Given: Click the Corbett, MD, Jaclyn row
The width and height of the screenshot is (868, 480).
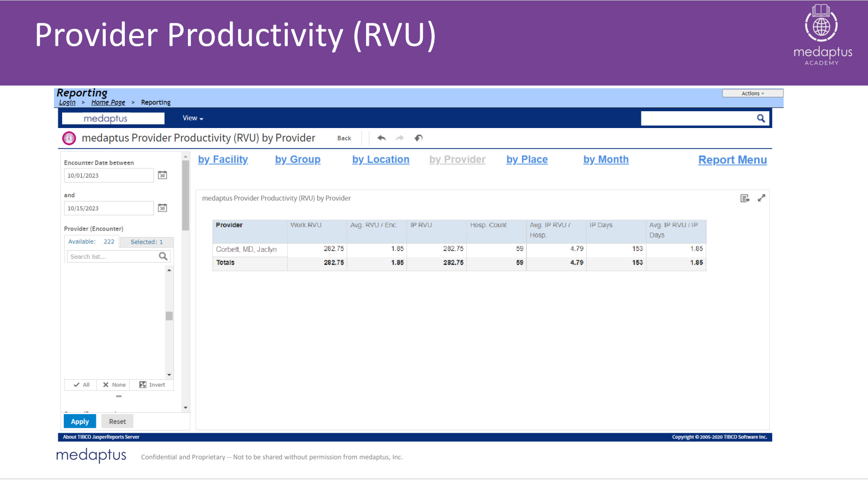Looking at the screenshot, I should (x=459, y=249).
